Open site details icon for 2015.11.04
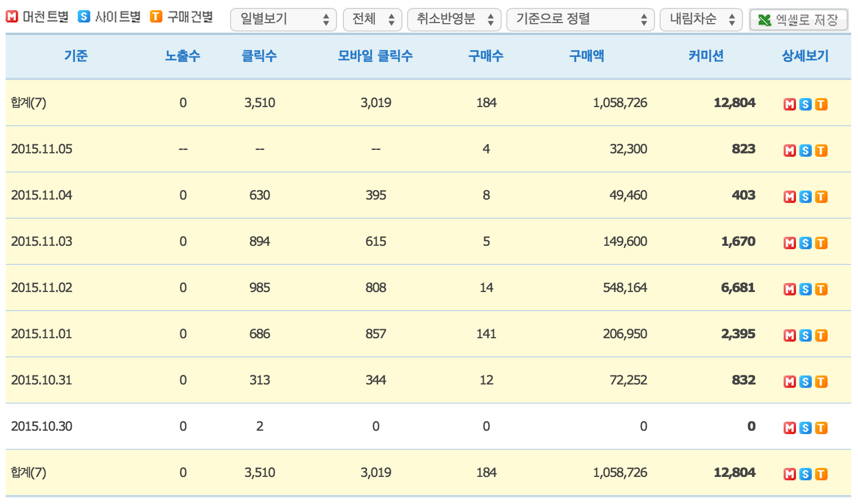This screenshot has height=504, width=858. pyautogui.click(x=806, y=197)
